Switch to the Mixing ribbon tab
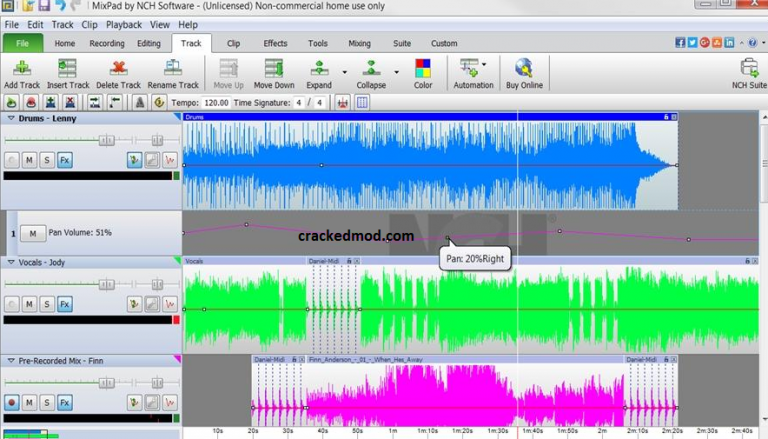Viewport: 768px width, 439px height. click(x=360, y=43)
